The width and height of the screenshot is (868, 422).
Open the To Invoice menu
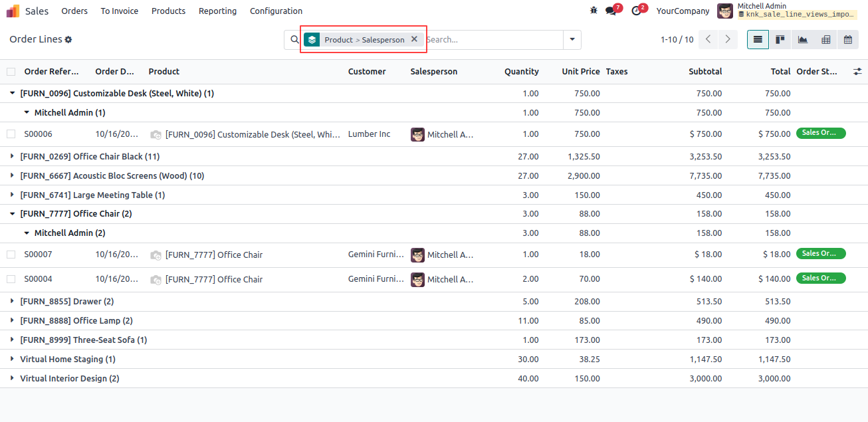[120, 11]
